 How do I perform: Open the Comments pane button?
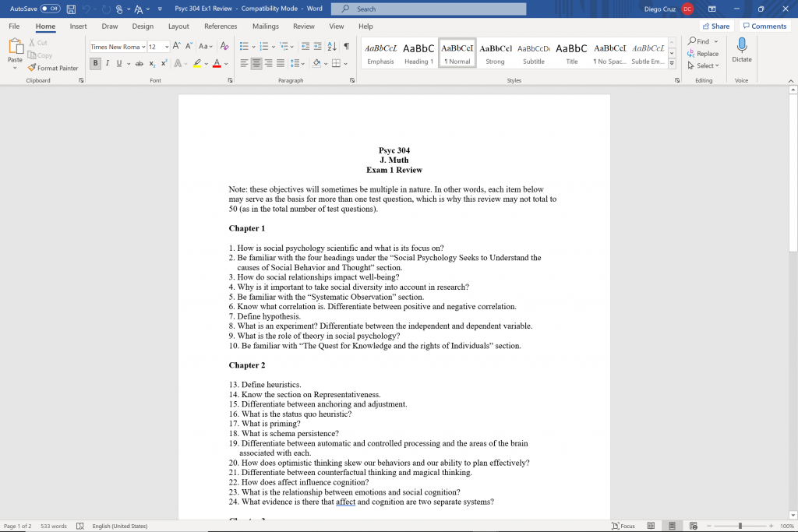click(764, 26)
